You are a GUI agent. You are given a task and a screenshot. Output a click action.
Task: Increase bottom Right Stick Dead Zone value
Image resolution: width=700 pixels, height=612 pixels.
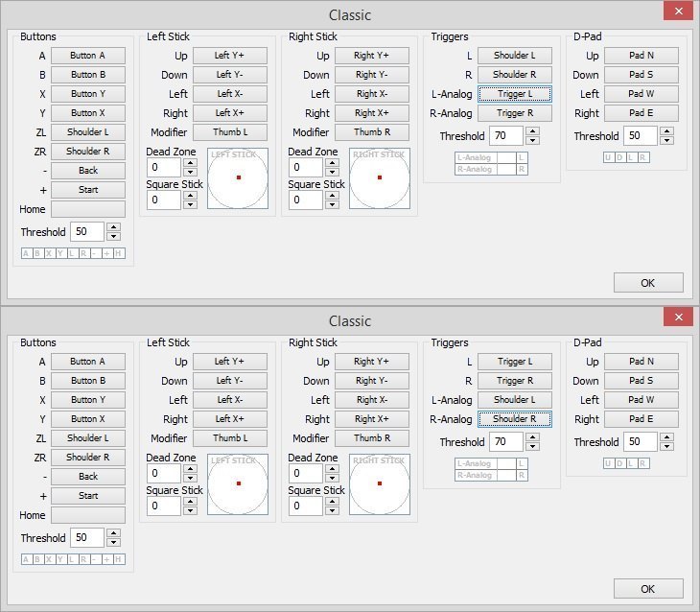(x=332, y=469)
